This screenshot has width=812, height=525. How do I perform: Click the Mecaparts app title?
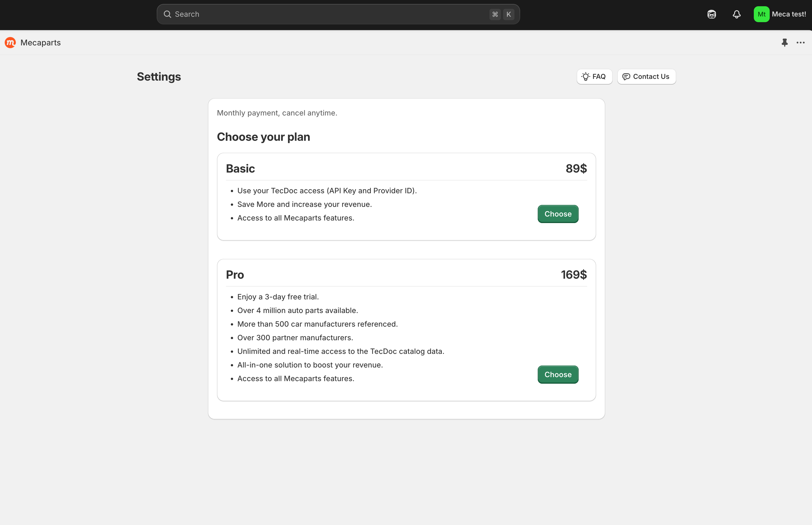(x=41, y=43)
